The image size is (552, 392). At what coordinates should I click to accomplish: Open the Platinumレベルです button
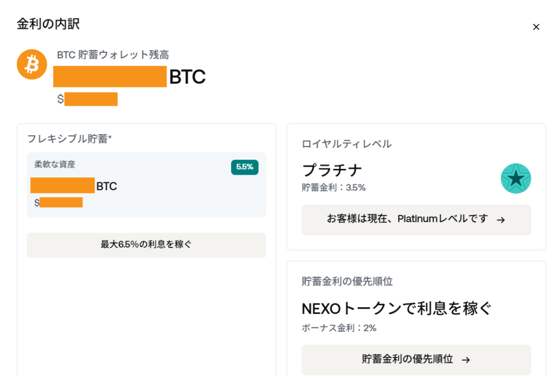416,219
